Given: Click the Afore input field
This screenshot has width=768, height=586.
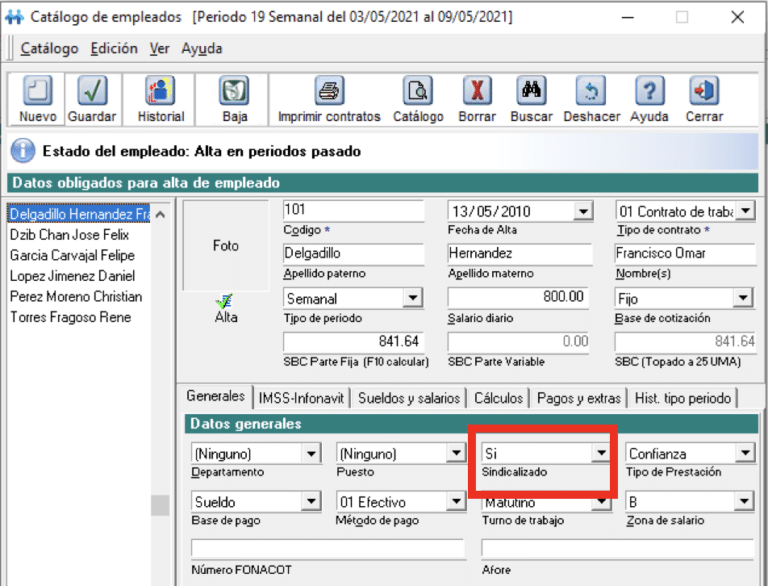Looking at the screenshot, I should (618, 548).
